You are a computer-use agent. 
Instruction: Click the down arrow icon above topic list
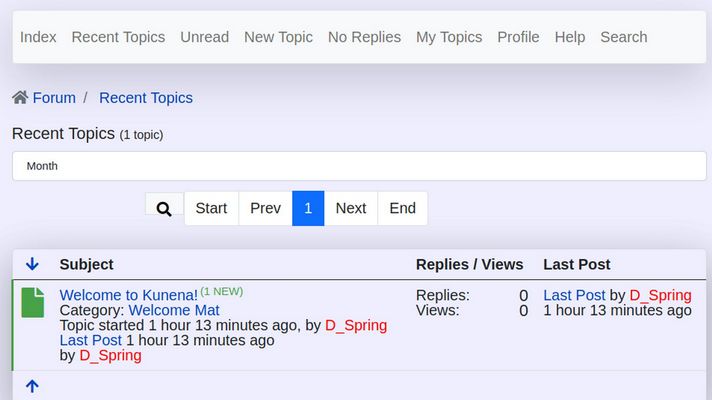pyautogui.click(x=32, y=264)
